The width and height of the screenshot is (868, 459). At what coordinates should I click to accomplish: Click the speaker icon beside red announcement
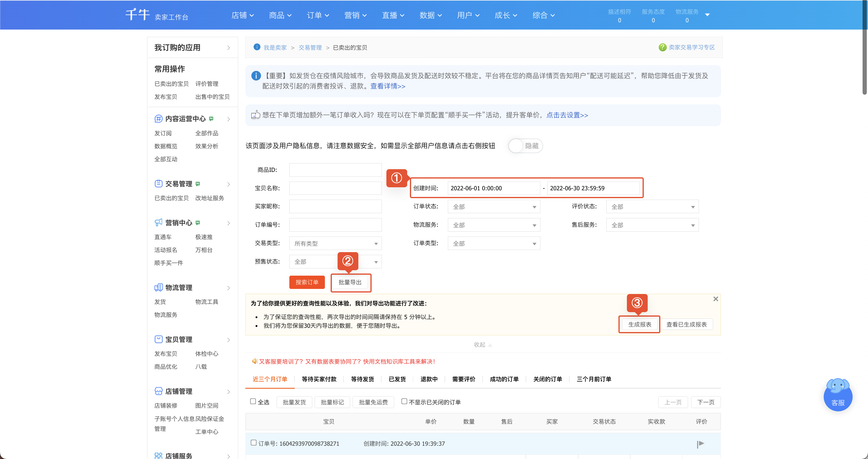point(255,361)
